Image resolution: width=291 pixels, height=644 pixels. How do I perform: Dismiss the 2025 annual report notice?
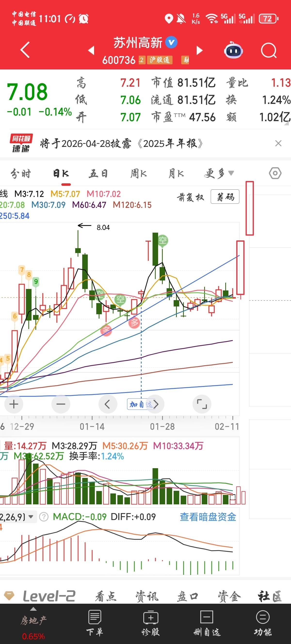click(x=278, y=143)
